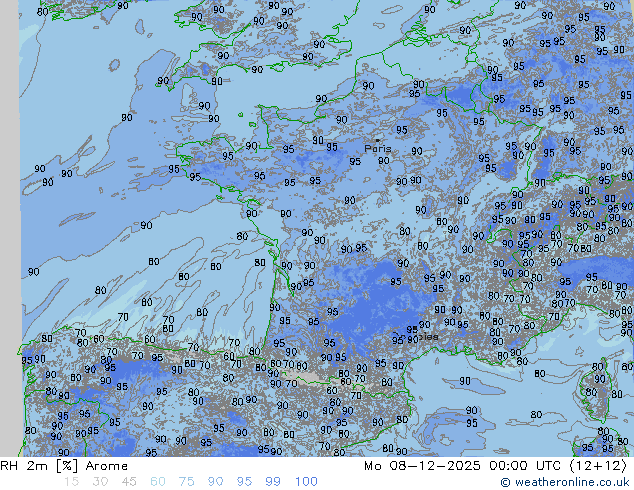Click the 'RH 2m [%] Arome' title
Screen dimensions: 634x490
[64, 466]
